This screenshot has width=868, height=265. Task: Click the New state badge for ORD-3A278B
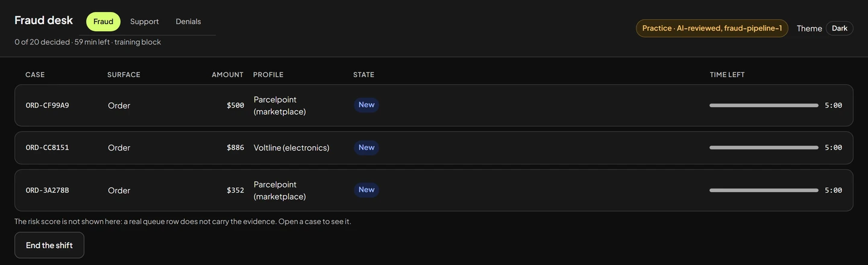click(366, 190)
